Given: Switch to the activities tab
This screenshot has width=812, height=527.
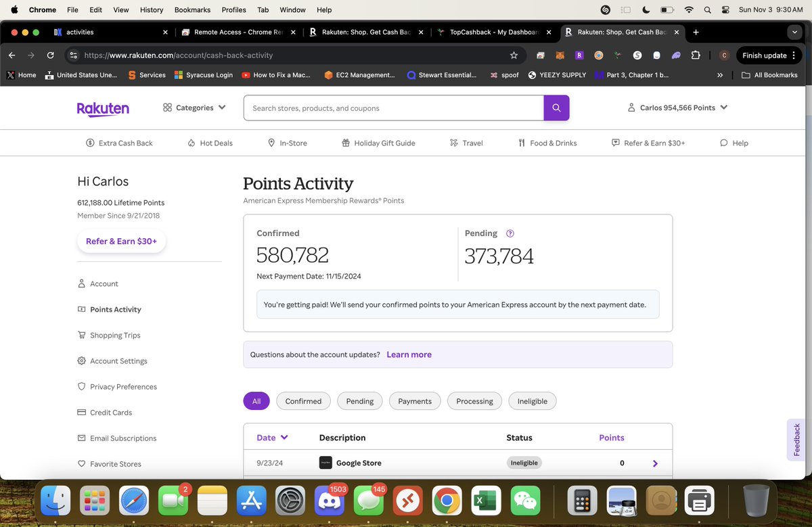Looking at the screenshot, I should click(x=111, y=32).
